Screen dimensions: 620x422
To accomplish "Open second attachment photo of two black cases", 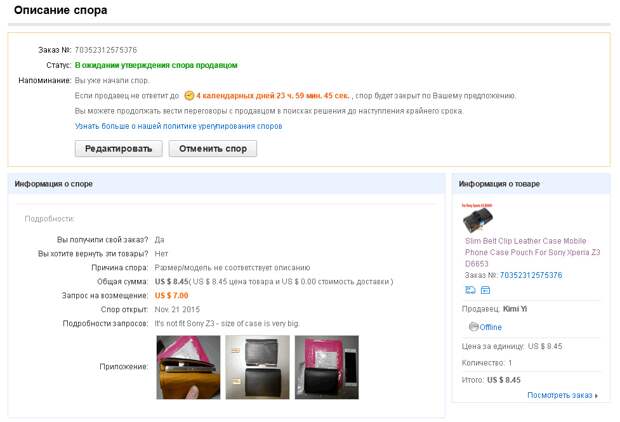I will pos(257,367).
